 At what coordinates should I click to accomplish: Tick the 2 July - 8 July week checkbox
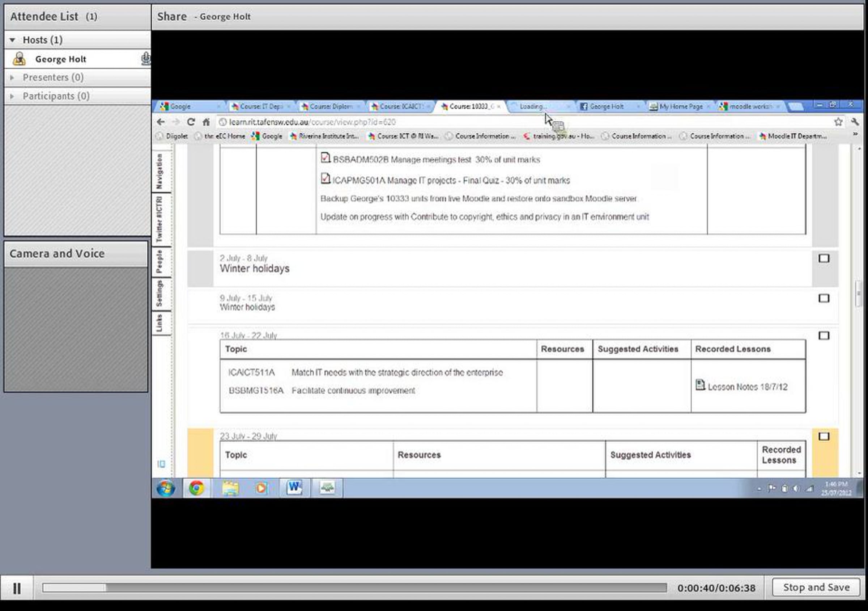824,258
